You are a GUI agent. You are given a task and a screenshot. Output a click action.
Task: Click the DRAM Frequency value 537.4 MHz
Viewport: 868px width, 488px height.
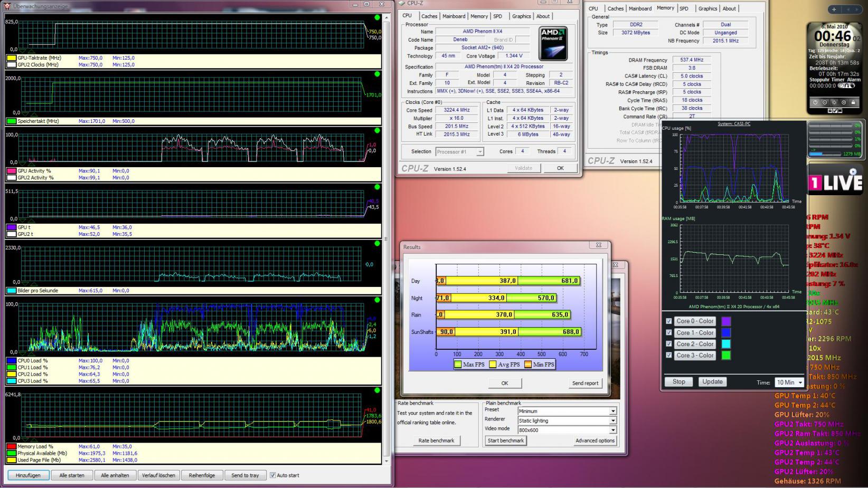point(692,60)
